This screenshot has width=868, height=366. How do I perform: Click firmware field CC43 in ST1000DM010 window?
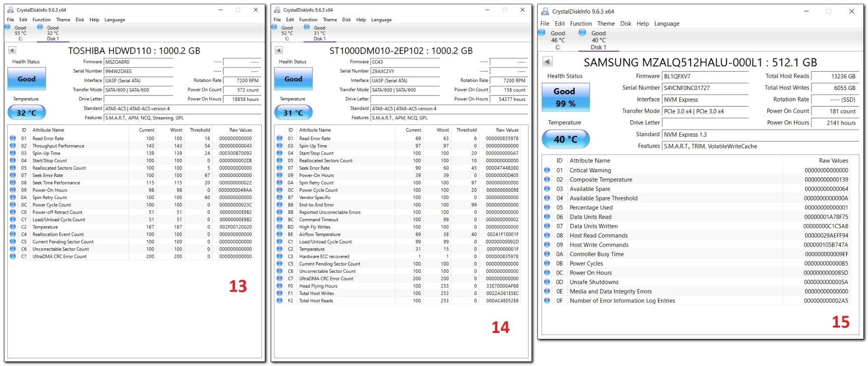click(405, 62)
